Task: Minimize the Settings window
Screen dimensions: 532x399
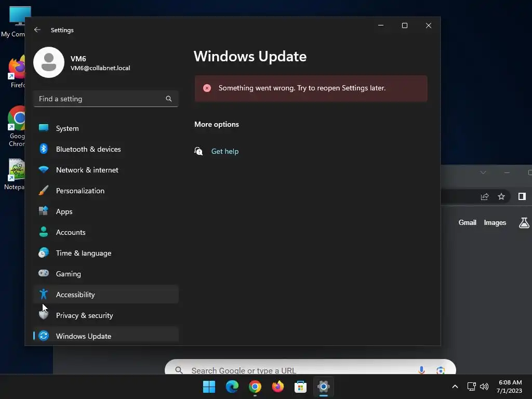Action: pos(381,25)
